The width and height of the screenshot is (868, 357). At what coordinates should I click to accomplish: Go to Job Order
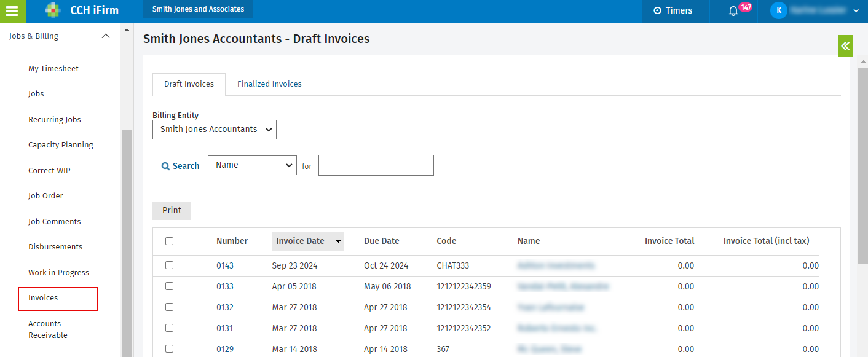pyautogui.click(x=45, y=196)
